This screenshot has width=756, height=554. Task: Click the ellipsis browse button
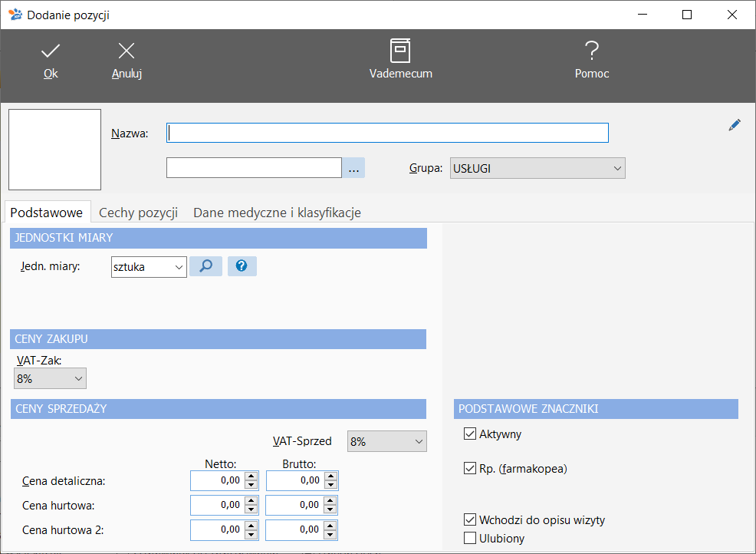pos(353,168)
